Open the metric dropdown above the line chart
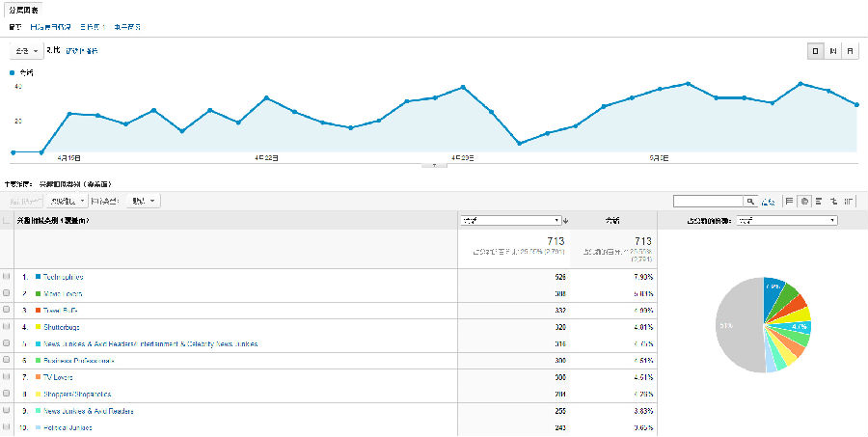Screen dimensions: 868x437 (x=27, y=50)
